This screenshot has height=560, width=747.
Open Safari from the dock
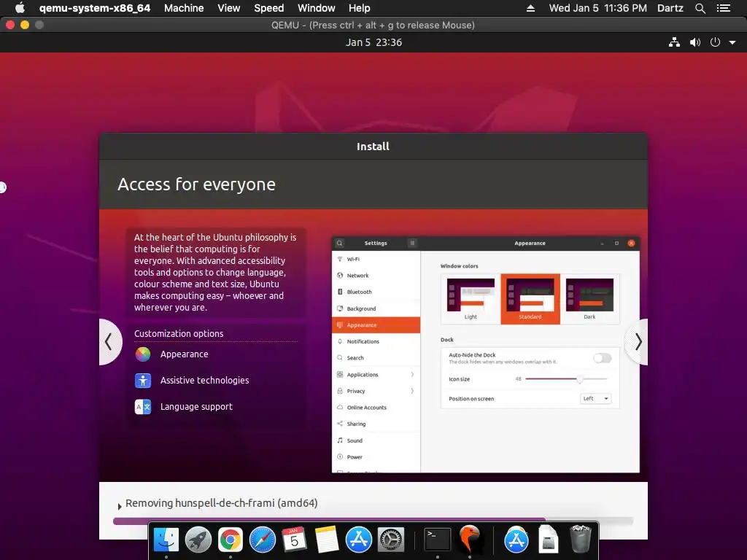[x=263, y=540]
